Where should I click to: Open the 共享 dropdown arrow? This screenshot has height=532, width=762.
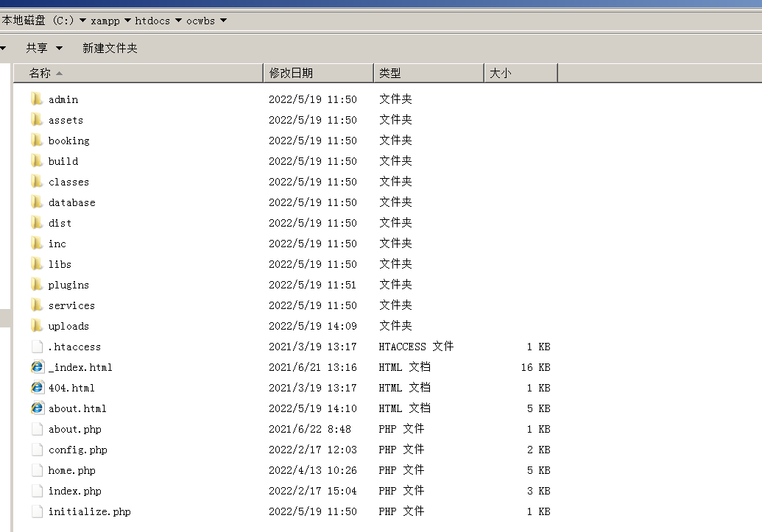coord(60,48)
